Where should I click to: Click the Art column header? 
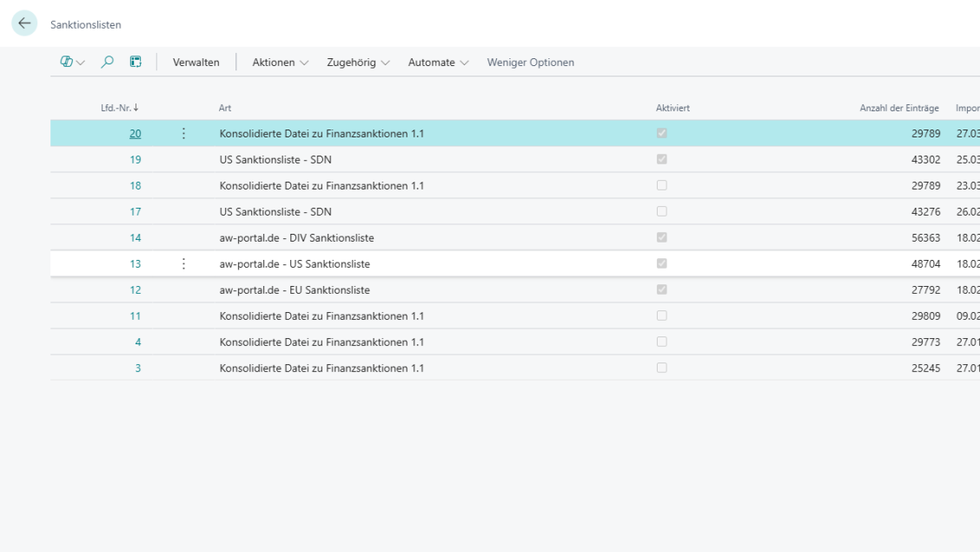(225, 108)
